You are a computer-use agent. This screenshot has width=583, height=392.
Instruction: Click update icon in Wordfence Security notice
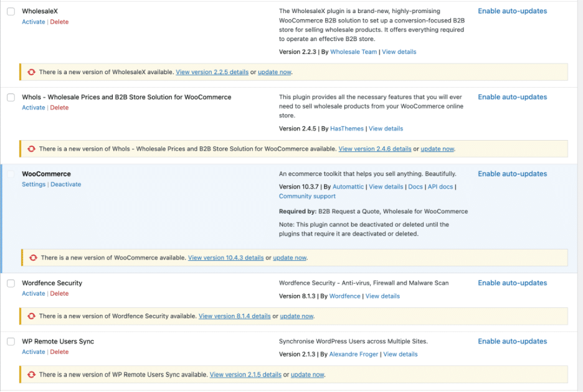tap(31, 316)
